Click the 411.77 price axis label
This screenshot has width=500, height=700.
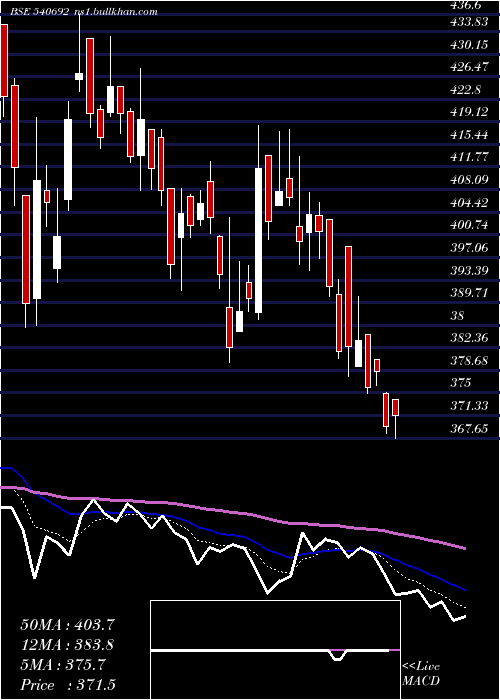coord(468,157)
